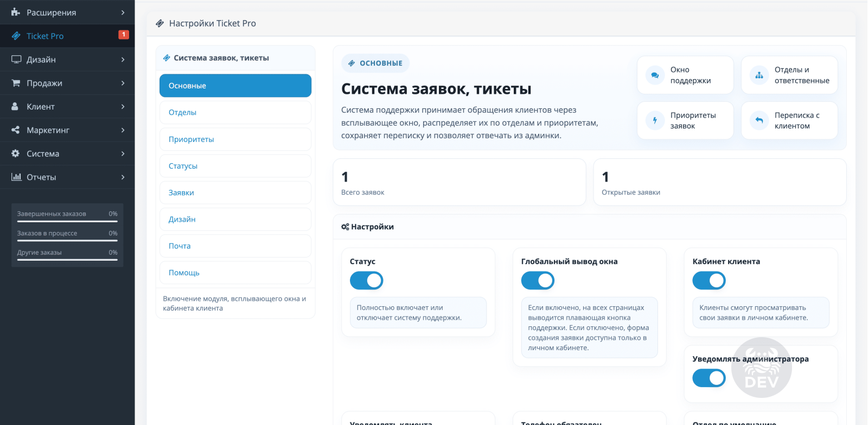The width and height of the screenshot is (868, 425).
Task: Click the Другие заказы progress bar
Action: [67, 260]
